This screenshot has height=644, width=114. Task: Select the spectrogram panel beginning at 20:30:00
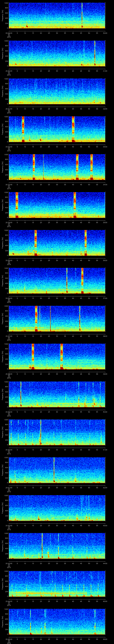pos(57,53)
